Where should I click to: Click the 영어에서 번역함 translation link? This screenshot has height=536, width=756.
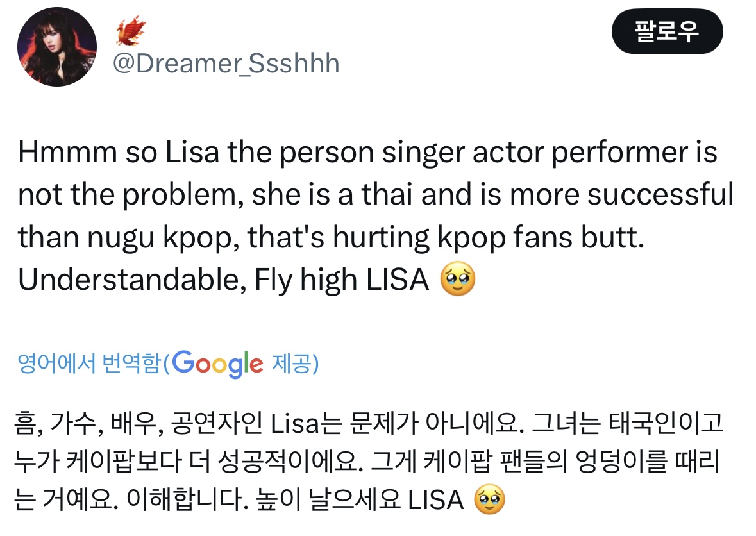91,364
